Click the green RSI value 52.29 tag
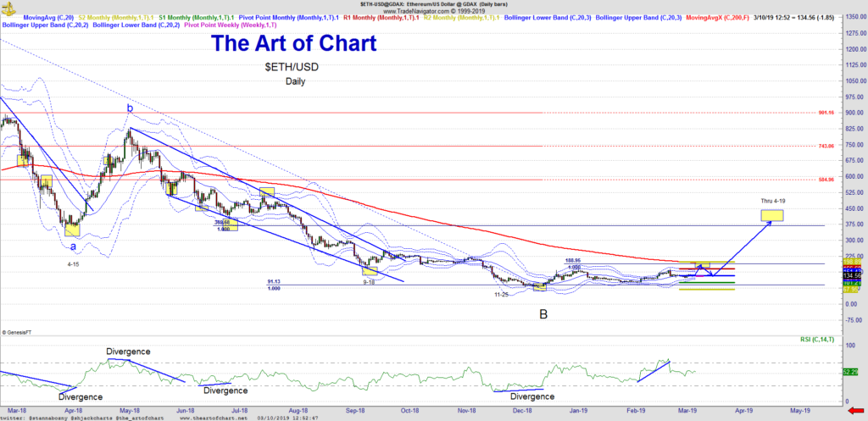Viewport: 868px width, 421px height. click(853, 371)
